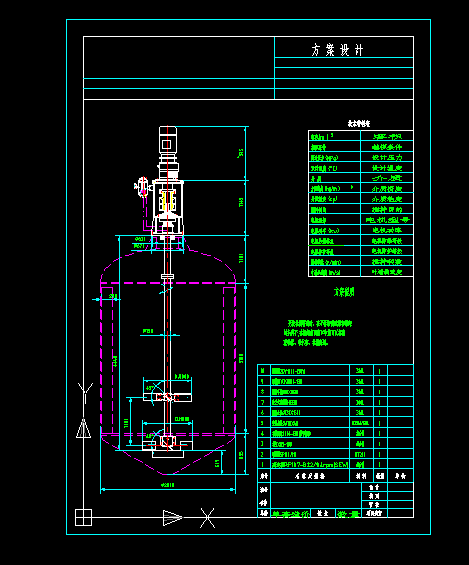Click the yellow coupling inside the gearbox housing
Screen dimensions: 469x565
[168, 200]
